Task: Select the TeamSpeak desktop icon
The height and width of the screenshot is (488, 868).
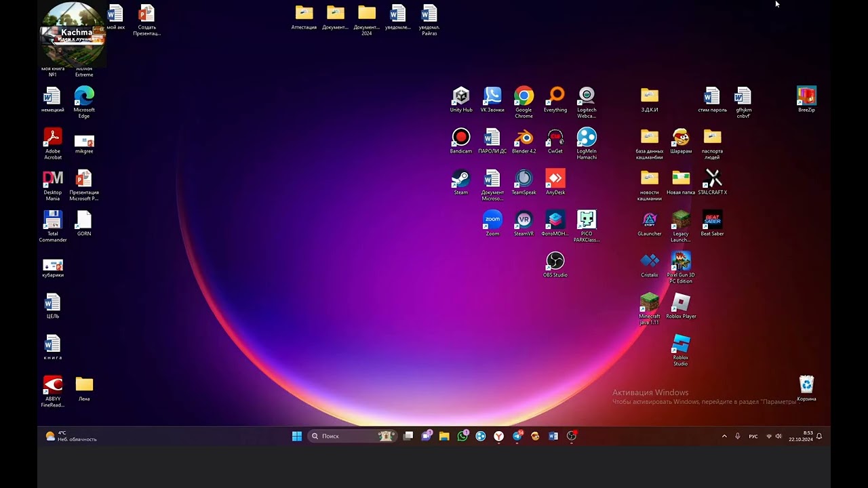Action: (x=524, y=182)
